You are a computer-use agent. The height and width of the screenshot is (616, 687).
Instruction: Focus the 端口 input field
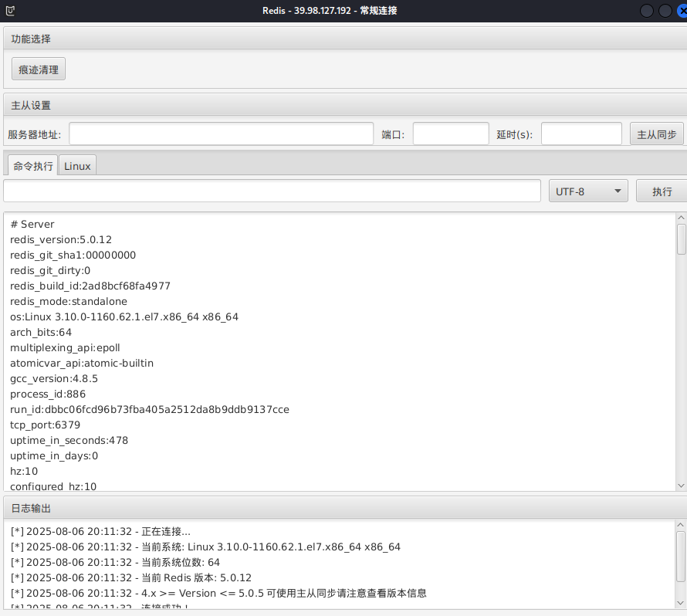(451, 134)
